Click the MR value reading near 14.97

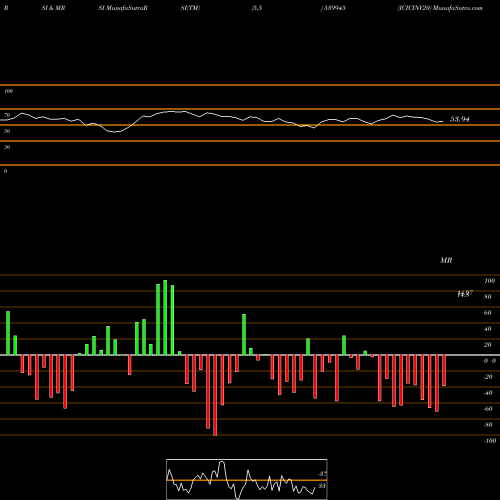(465, 294)
